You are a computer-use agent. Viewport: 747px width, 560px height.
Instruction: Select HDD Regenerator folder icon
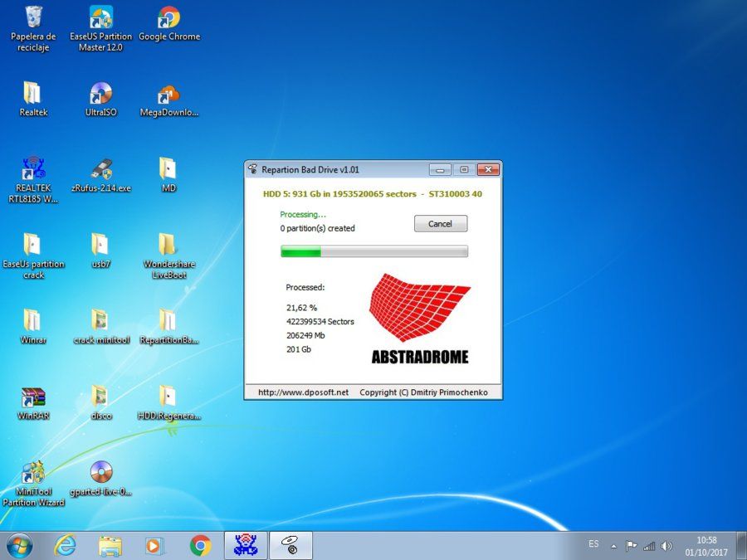coord(168,402)
